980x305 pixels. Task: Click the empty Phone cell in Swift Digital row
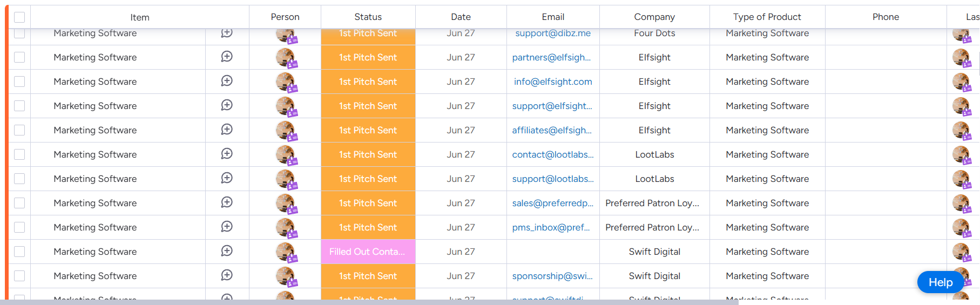886,252
